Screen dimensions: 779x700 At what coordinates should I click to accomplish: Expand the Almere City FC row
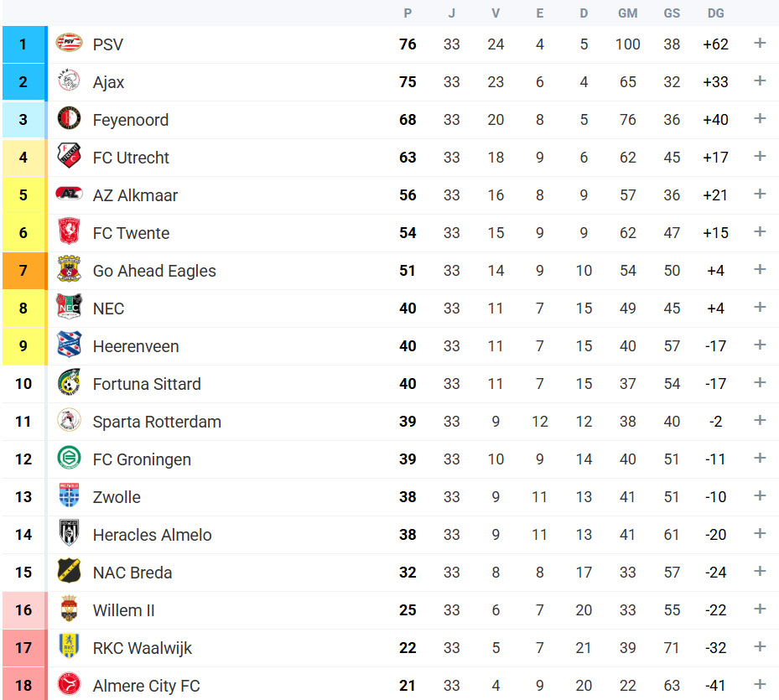pos(760,685)
